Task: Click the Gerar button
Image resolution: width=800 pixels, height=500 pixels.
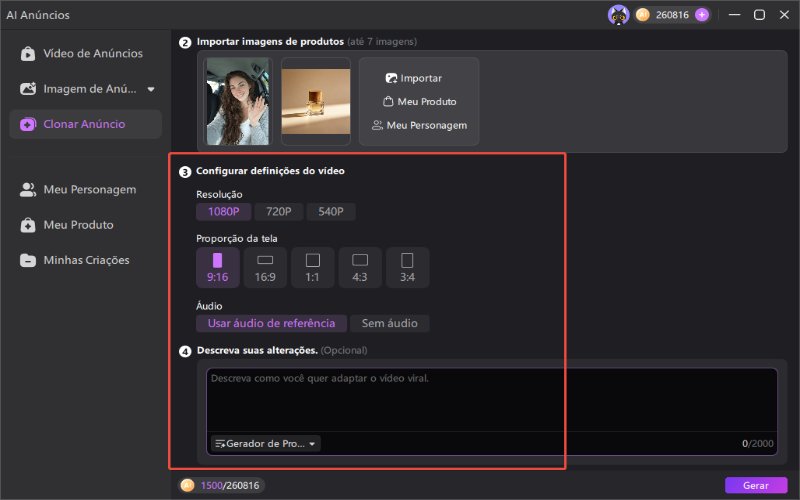Action: [x=756, y=486]
